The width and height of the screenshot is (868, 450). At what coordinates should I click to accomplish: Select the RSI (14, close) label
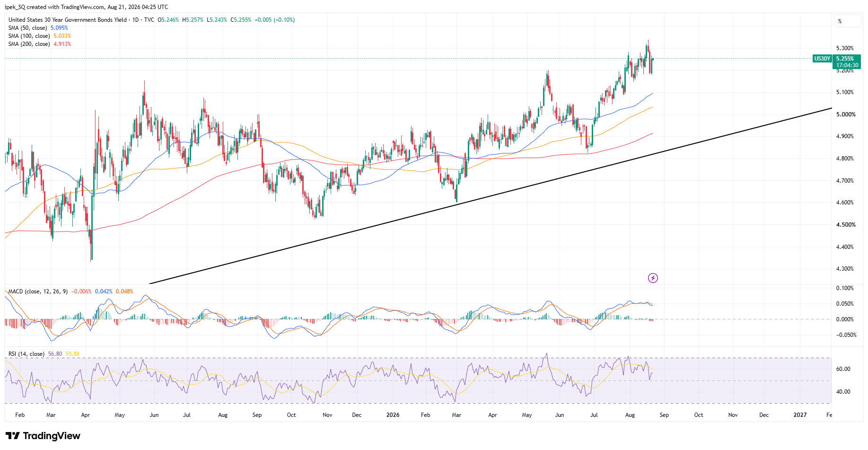26,354
